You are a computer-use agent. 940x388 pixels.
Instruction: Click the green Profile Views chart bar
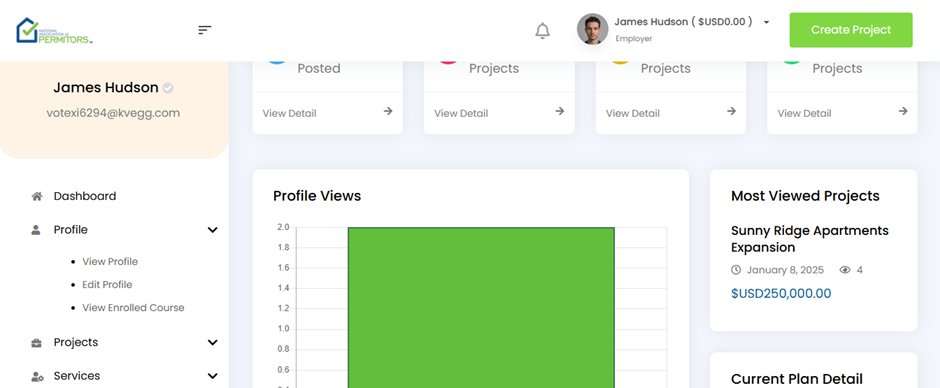click(x=481, y=307)
